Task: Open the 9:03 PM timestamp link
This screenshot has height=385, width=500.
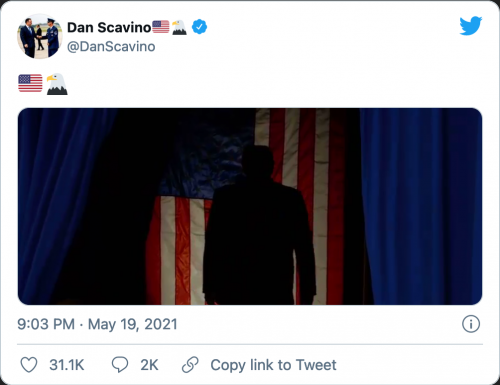Action: click(x=46, y=324)
